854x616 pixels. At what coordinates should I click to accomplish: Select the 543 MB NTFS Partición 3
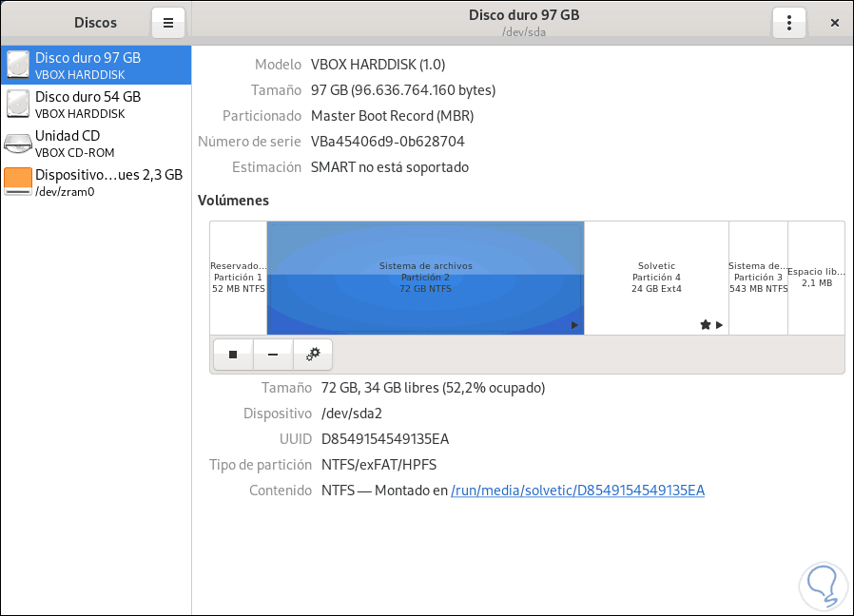(x=758, y=277)
